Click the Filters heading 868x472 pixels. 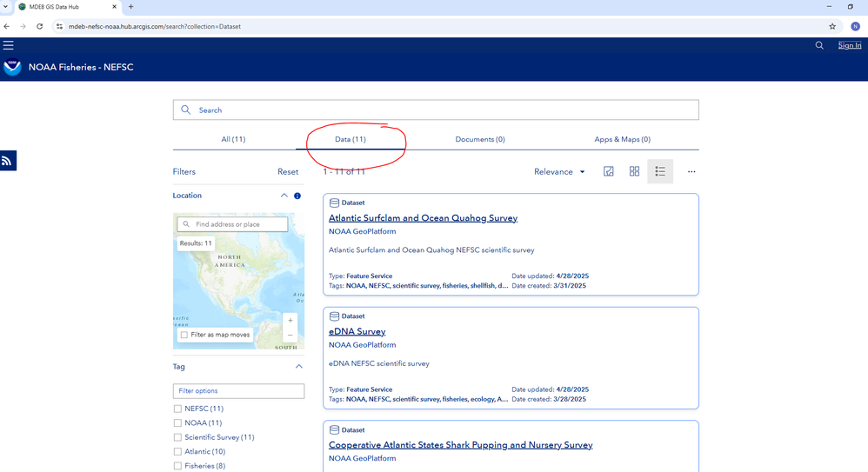coord(184,172)
